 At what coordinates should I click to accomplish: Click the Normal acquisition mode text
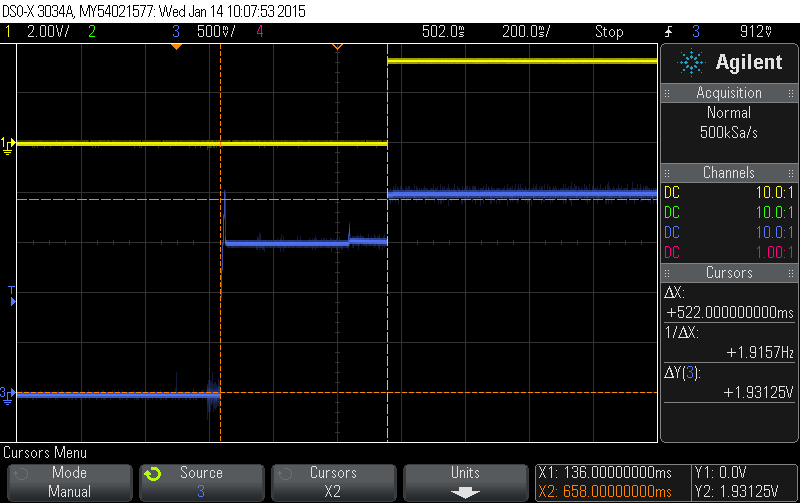click(x=729, y=113)
